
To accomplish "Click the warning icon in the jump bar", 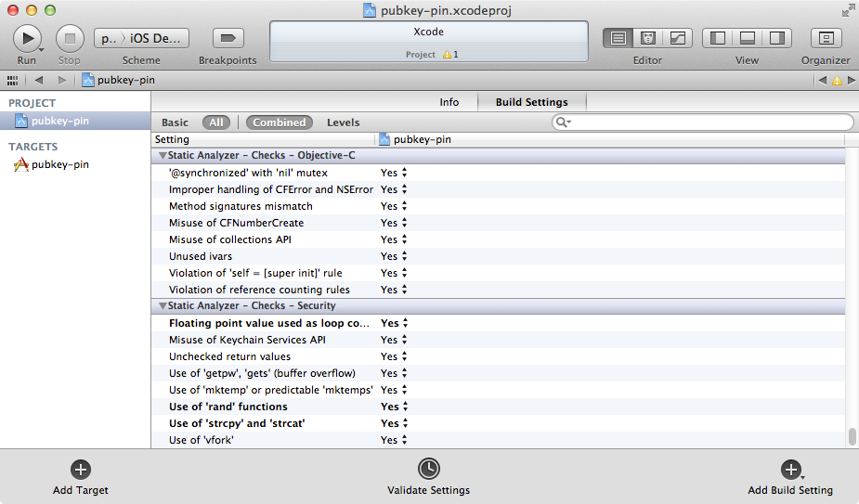I will [x=837, y=81].
